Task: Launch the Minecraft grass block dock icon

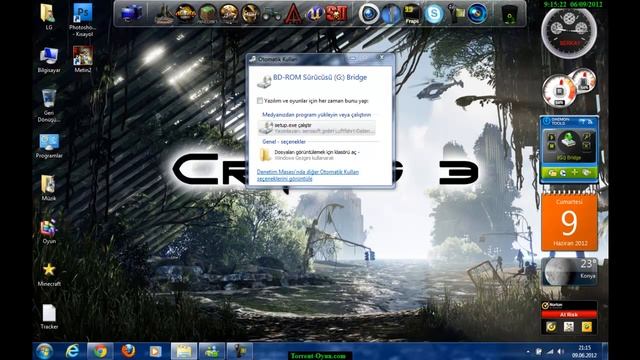Action: tap(207, 14)
